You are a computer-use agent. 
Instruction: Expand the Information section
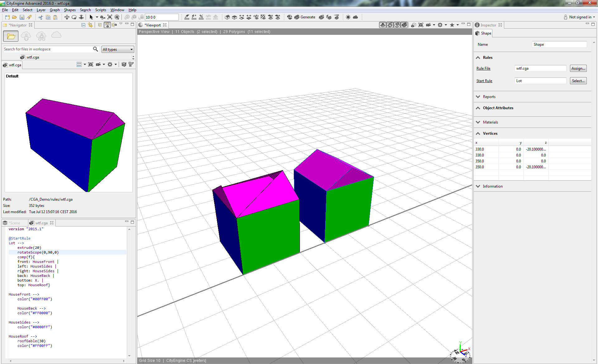478,186
